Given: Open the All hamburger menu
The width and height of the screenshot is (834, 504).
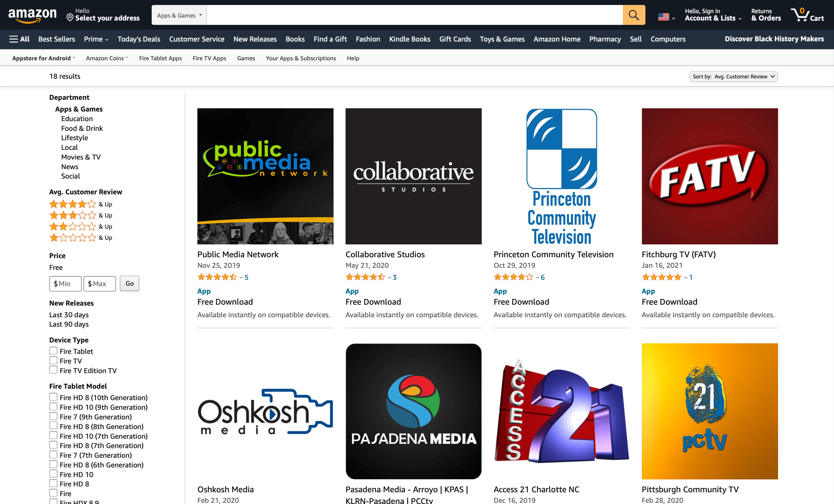Looking at the screenshot, I should [x=19, y=39].
